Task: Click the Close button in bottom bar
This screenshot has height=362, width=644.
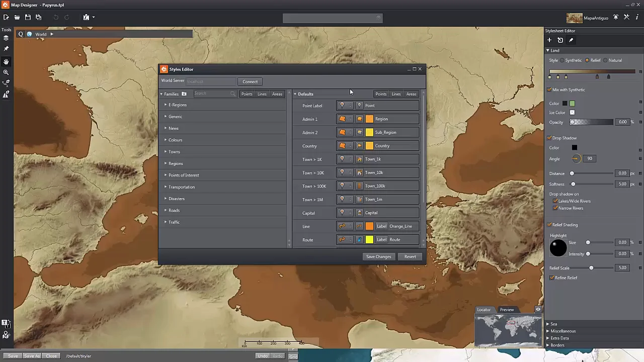Action: [x=51, y=356]
